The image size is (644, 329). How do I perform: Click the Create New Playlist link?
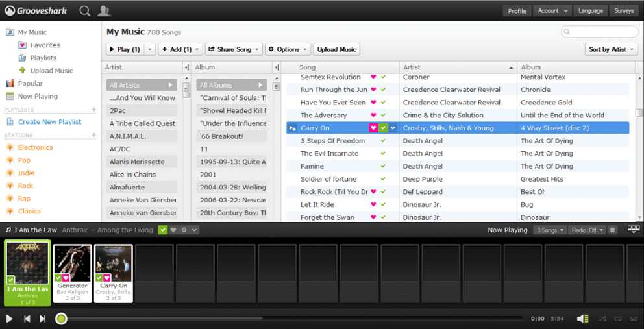coord(49,122)
